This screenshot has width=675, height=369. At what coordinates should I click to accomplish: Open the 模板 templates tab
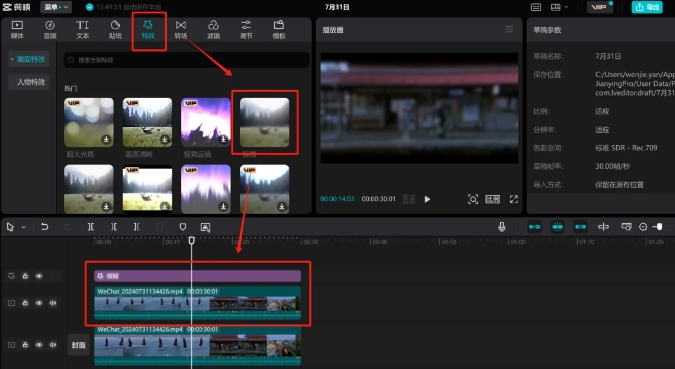pos(279,30)
